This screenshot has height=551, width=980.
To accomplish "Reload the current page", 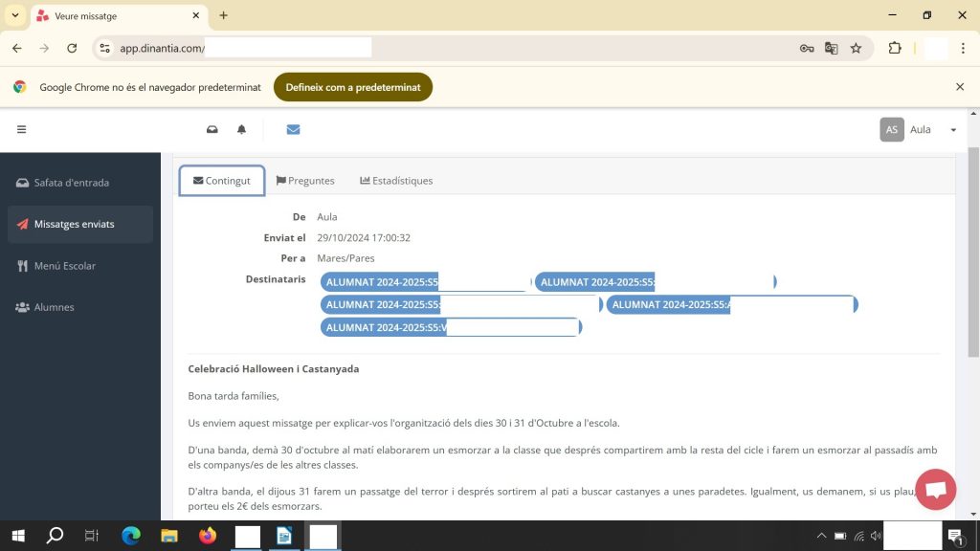I will [x=72, y=48].
